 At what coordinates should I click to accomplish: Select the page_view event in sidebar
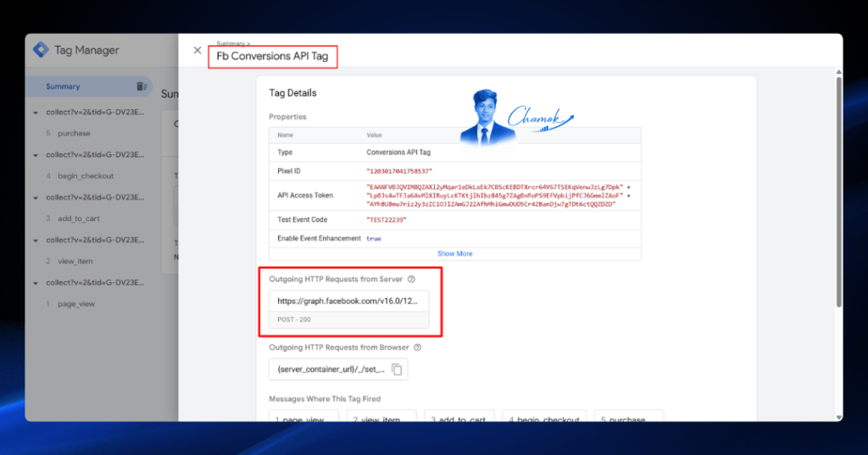click(76, 304)
